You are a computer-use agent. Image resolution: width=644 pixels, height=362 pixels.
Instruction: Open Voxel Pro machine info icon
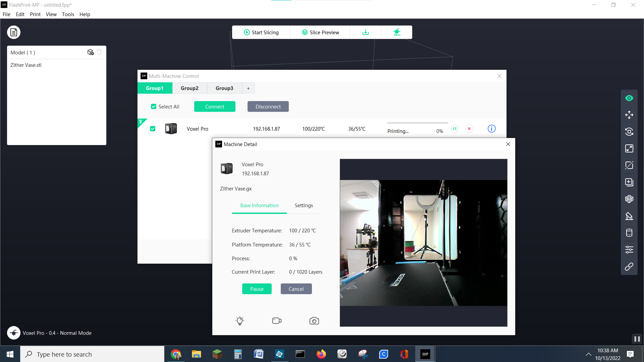[491, 129]
